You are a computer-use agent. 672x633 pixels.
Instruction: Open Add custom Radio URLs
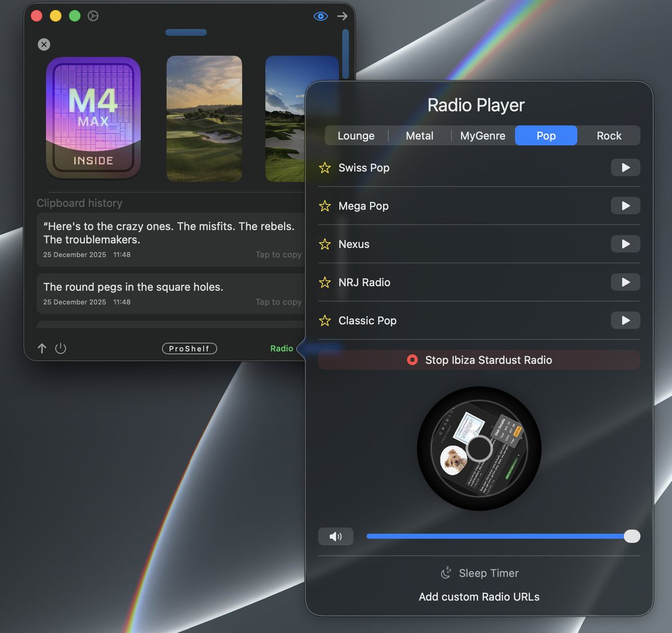(x=479, y=597)
